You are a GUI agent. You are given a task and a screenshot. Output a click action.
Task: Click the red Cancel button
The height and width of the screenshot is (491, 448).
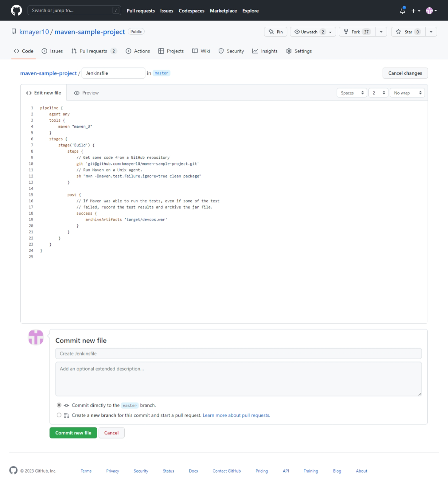coord(111,433)
